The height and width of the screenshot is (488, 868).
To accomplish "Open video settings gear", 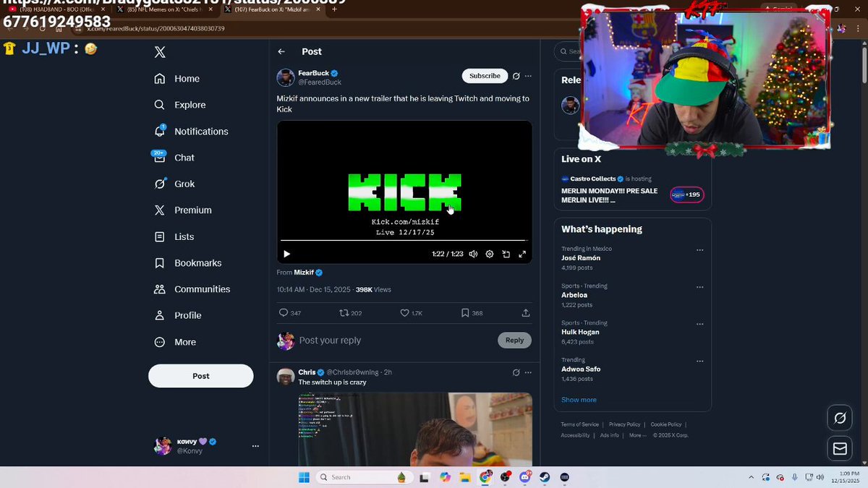I will click(x=490, y=254).
